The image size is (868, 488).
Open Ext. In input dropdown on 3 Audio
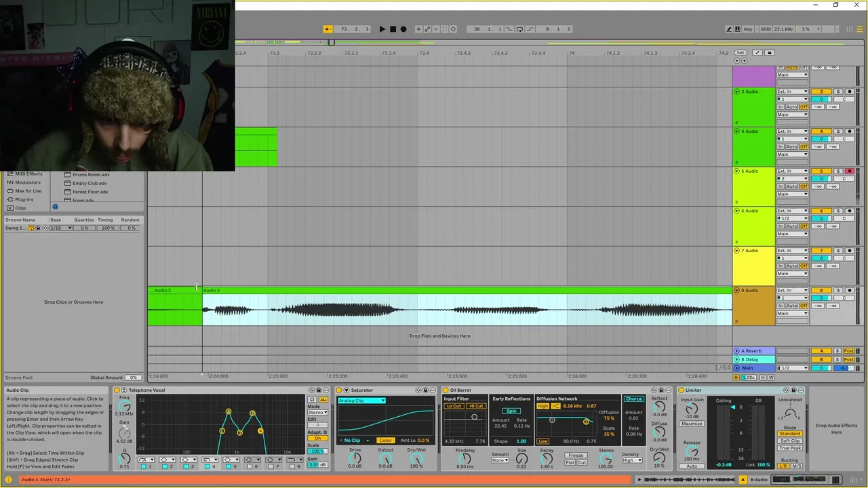coord(792,91)
